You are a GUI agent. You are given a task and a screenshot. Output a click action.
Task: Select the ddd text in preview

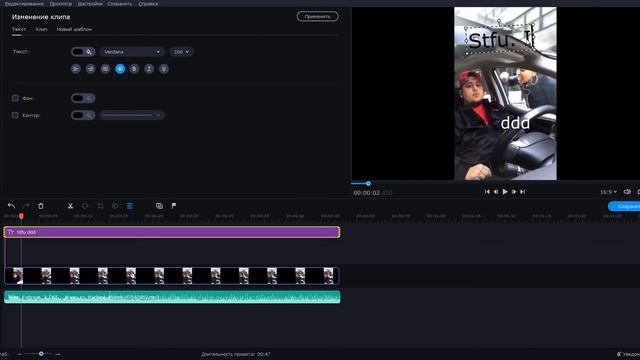point(515,123)
